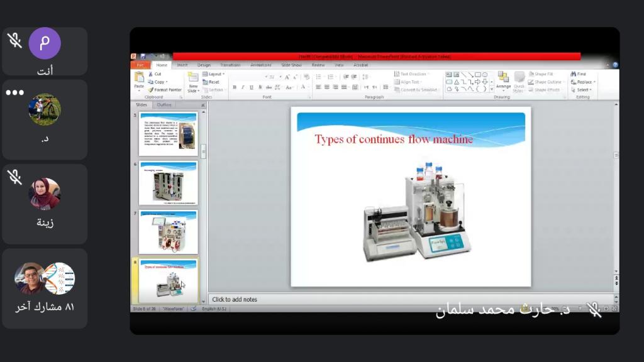Open the File backstage button

point(140,65)
